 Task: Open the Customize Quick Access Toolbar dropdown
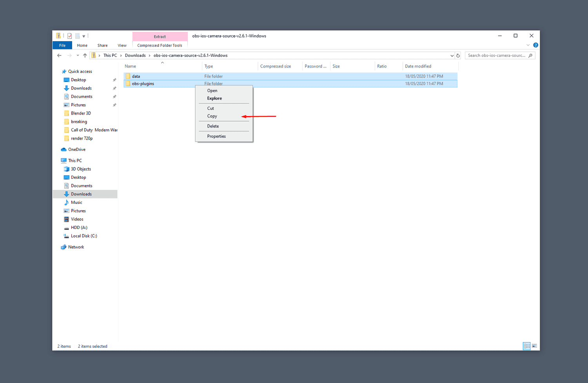click(84, 36)
